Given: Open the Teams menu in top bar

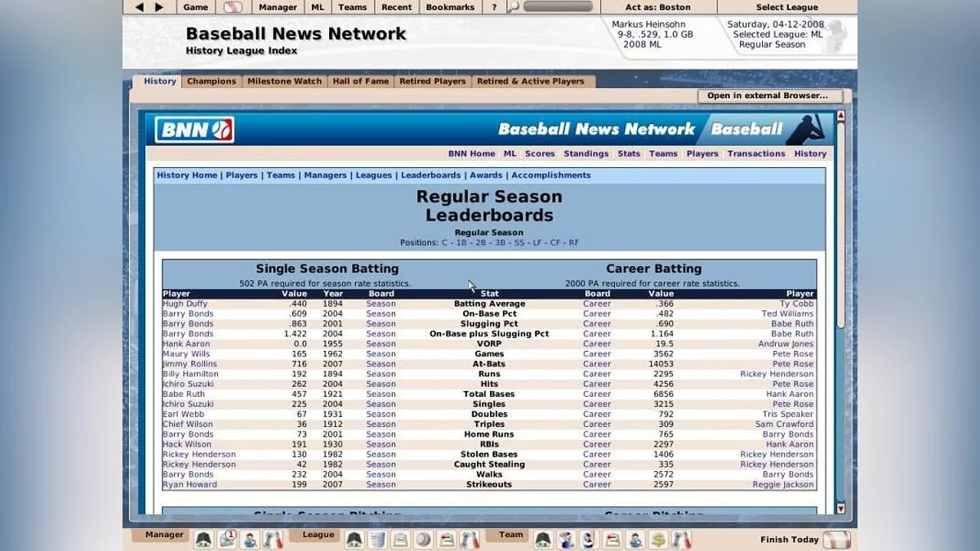Looking at the screenshot, I should click(x=352, y=7).
